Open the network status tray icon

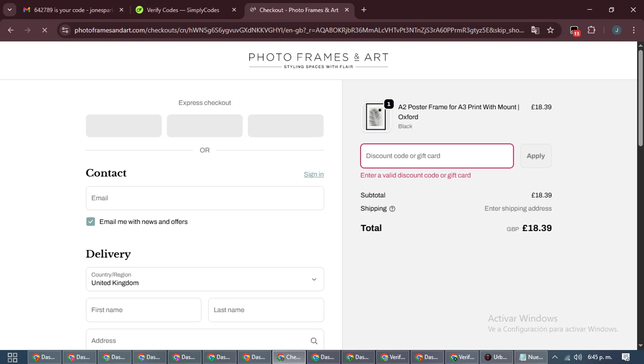coord(567,357)
